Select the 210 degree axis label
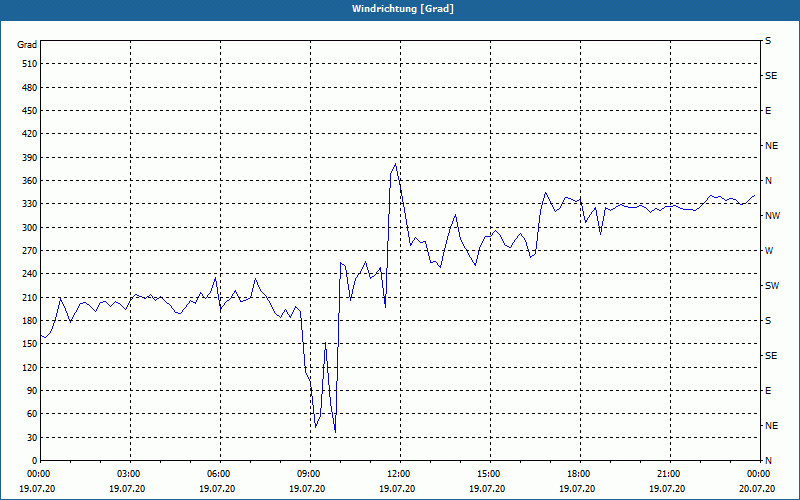The width and height of the screenshot is (800, 500). tap(30, 297)
